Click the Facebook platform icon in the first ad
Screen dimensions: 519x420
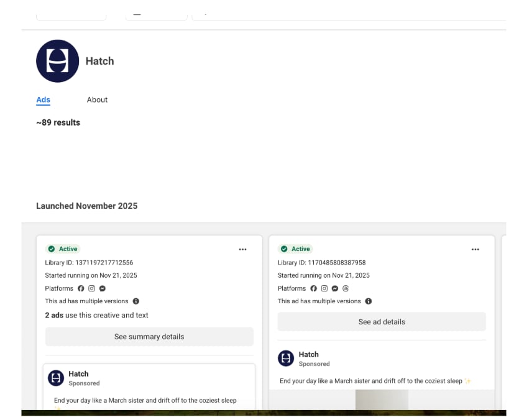(80, 288)
